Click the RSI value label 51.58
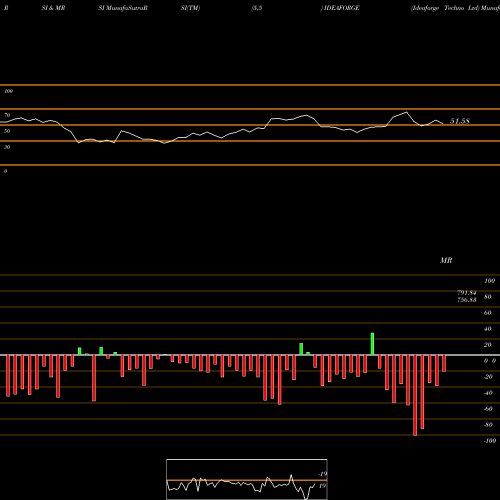This screenshot has width=500, height=500. (x=460, y=121)
